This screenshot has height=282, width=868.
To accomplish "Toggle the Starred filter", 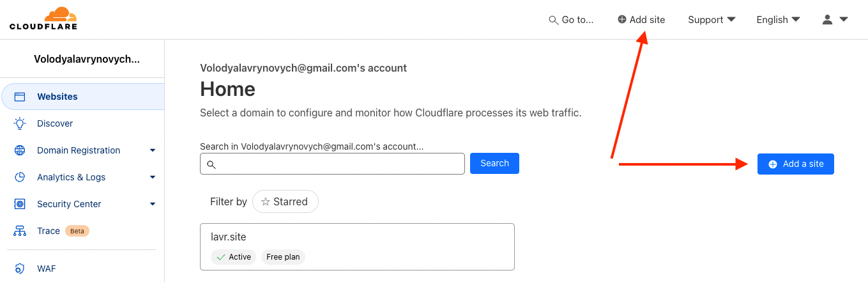I will pyautogui.click(x=285, y=201).
